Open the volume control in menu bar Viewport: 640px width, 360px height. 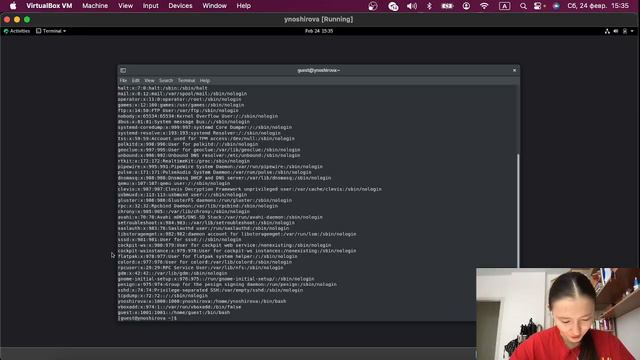tap(412, 6)
